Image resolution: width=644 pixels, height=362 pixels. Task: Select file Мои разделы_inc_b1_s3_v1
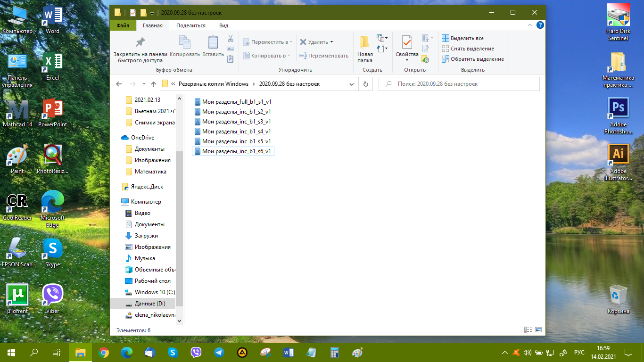[x=233, y=122]
